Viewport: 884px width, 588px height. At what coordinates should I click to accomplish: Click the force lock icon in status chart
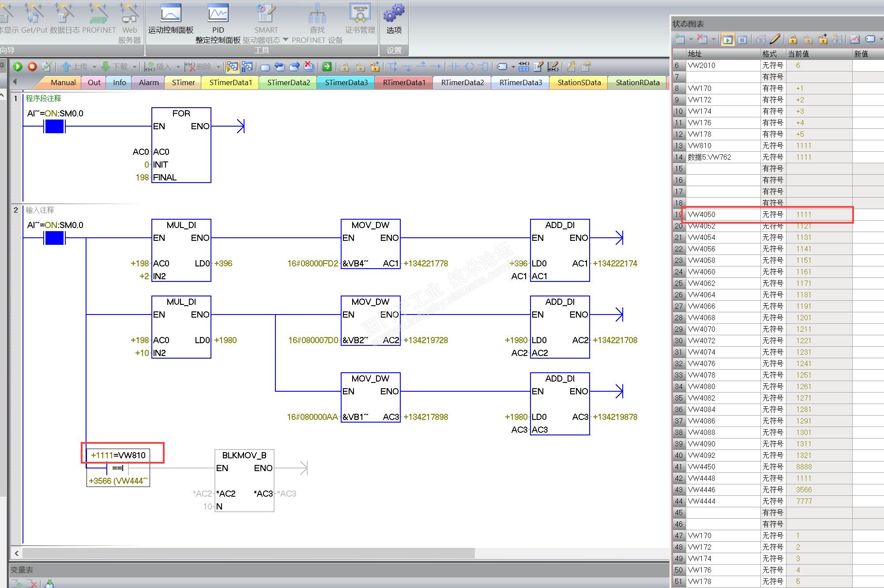point(793,39)
